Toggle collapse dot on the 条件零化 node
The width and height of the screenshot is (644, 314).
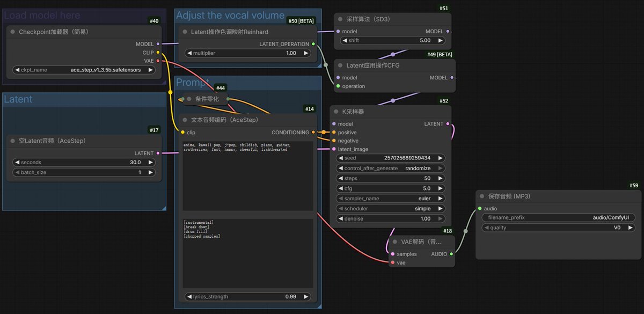click(x=189, y=99)
